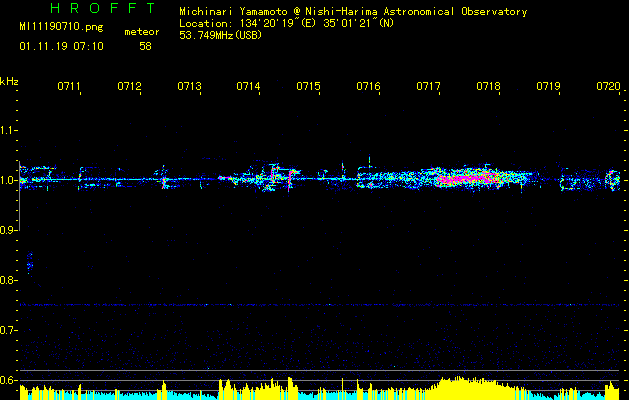Click the 0715 time marker
Viewport: 629px width, 400px height.
(308, 87)
